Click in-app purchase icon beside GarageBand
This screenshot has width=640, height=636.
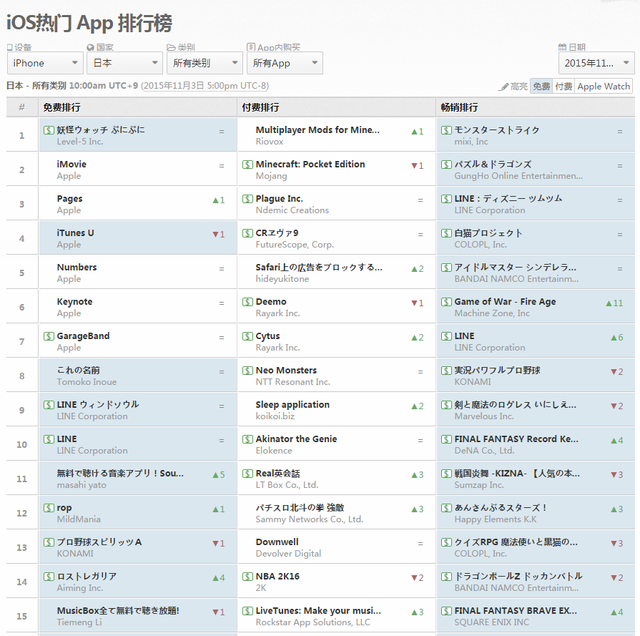[x=49, y=336]
